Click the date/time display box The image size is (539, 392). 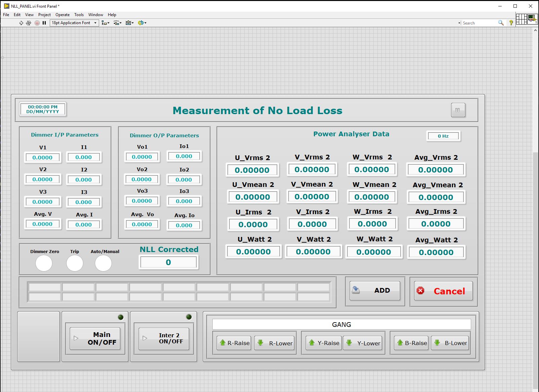pyautogui.click(x=43, y=109)
